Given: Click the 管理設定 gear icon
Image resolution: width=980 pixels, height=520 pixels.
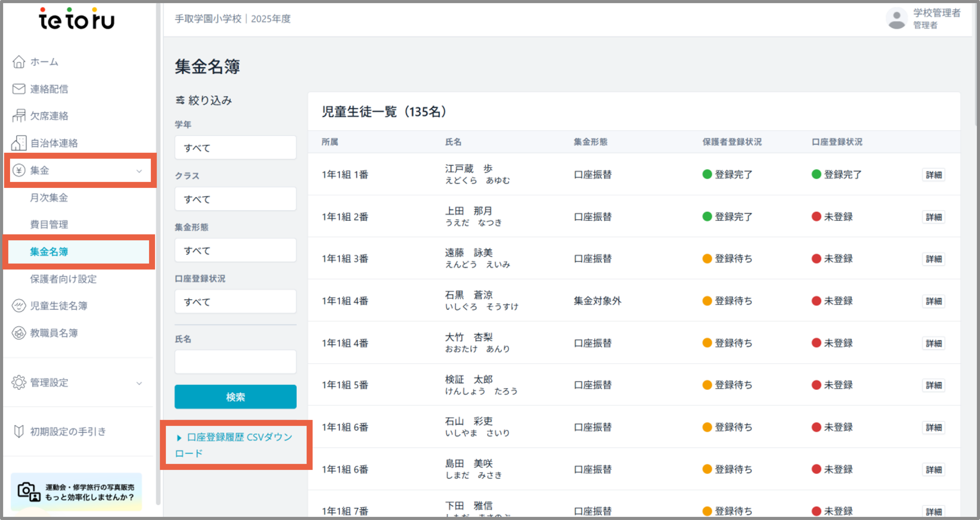Looking at the screenshot, I should click(19, 382).
